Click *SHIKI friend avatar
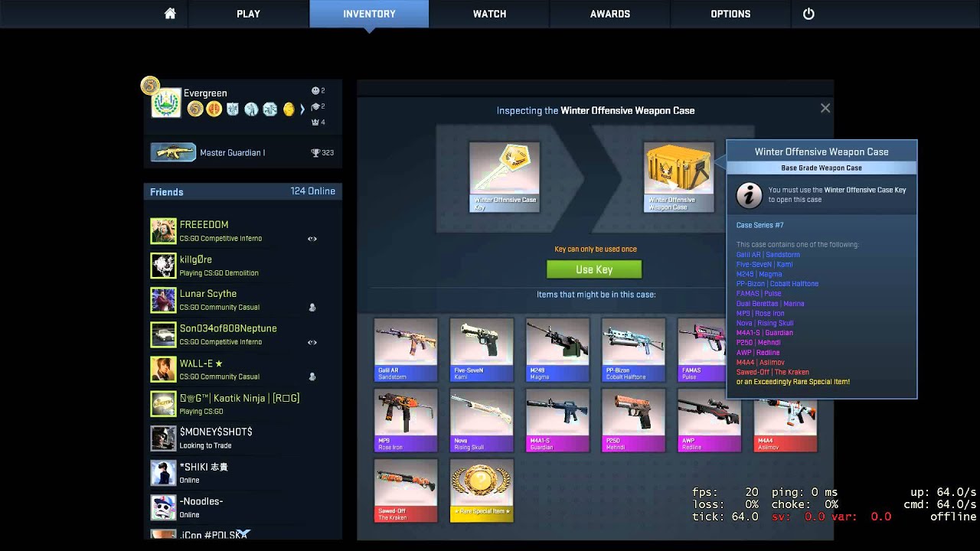 [x=164, y=473]
